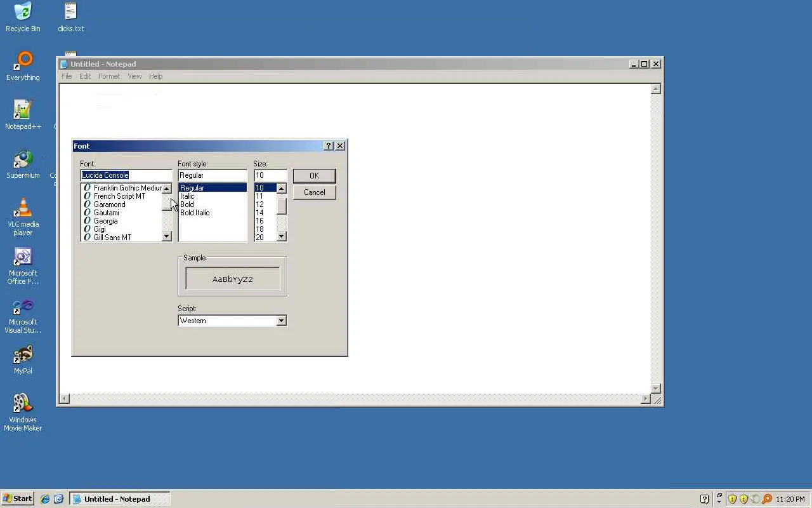The image size is (812, 508).
Task: Click Notepad's vertical scrollbar up arrow
Action: point(656,89)
